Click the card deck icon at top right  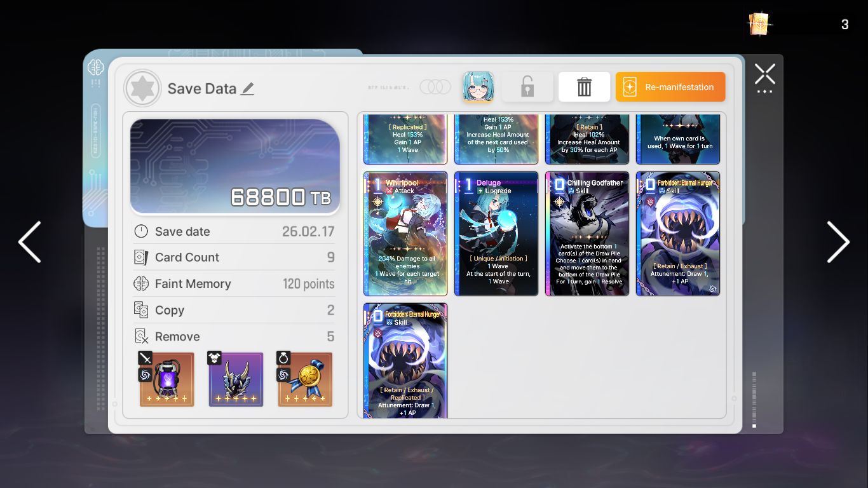[x=759, y=25]
